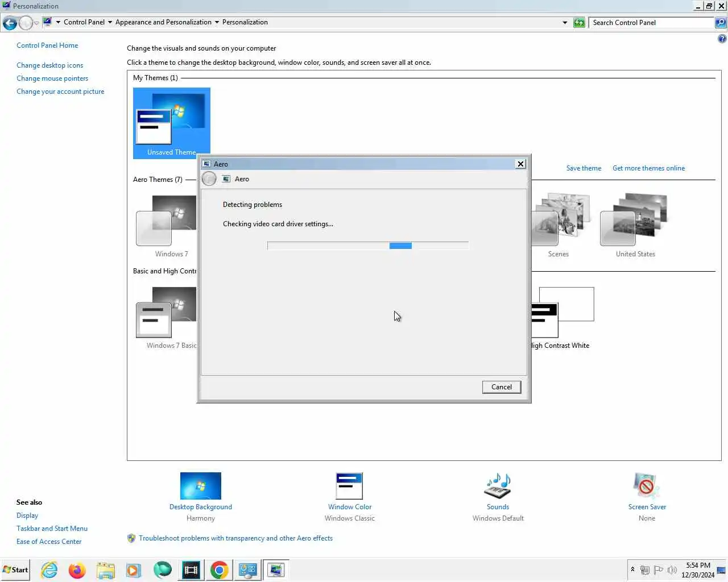Open Ease of Access Center link

click(49, 542)
